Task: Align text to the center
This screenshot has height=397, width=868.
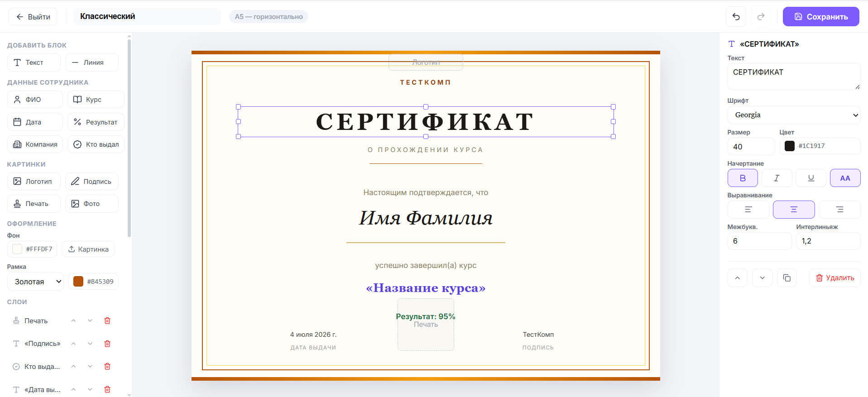Action: point(794,210)
